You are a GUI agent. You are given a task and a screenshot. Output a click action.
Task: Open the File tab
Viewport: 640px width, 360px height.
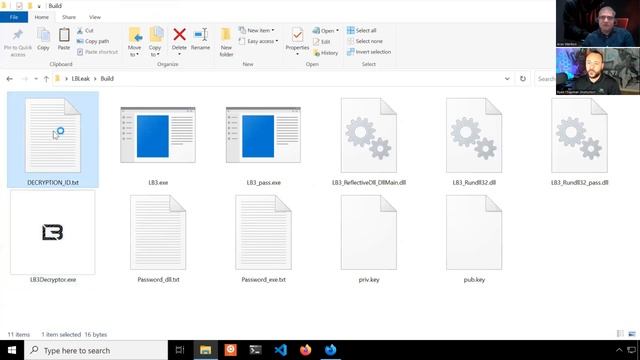(14, 17)
